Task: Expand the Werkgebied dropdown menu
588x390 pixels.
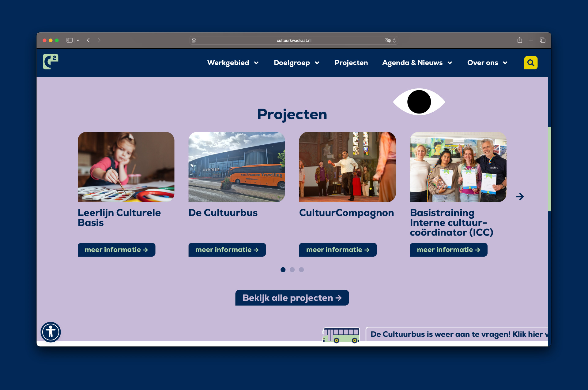Action: click(233, 63)
